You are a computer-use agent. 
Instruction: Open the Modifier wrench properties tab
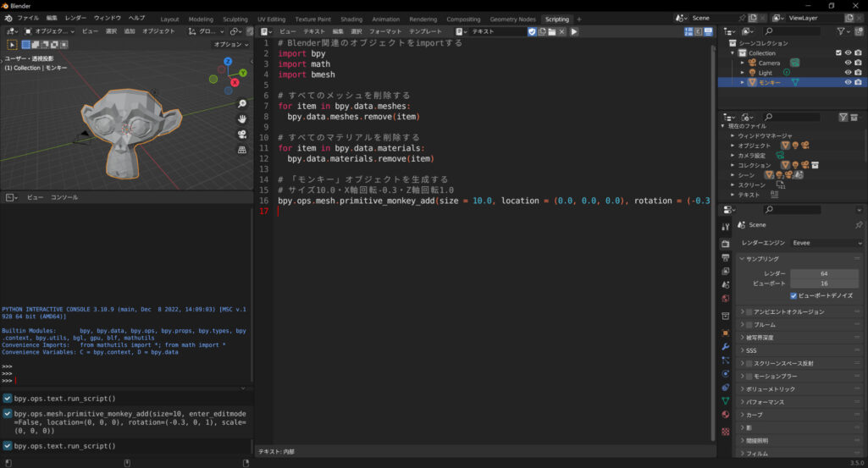click(726, 347)
